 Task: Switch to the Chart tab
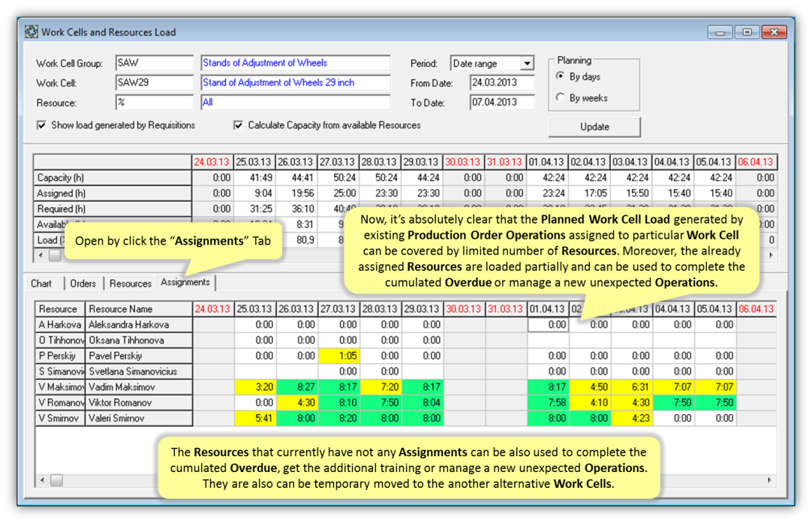[41, 283]
